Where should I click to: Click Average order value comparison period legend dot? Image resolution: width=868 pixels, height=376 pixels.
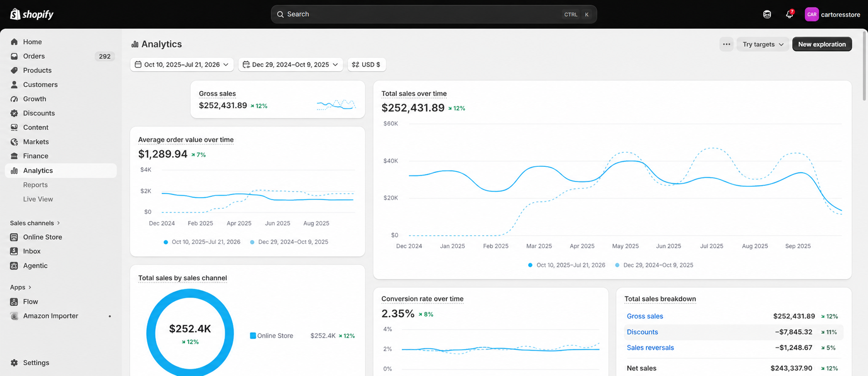(x=252, y=242)
